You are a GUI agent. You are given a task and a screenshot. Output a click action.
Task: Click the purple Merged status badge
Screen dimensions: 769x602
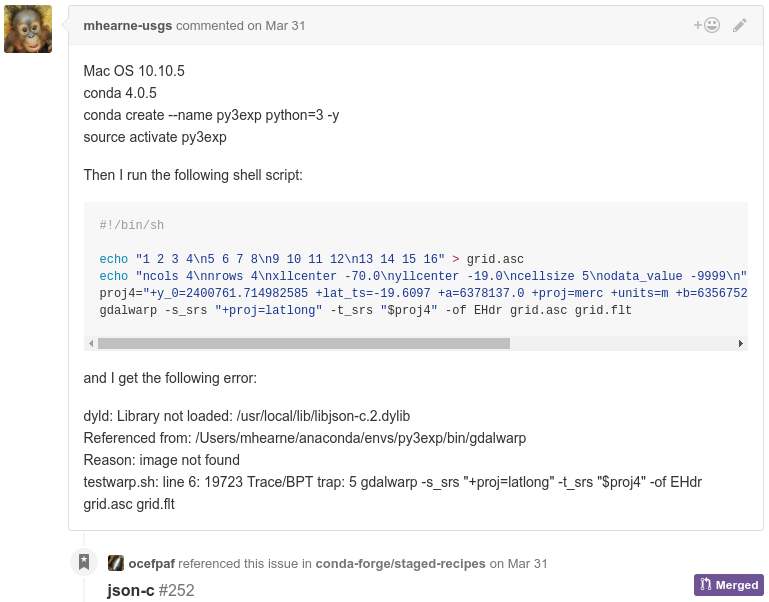tap(728, 585)
